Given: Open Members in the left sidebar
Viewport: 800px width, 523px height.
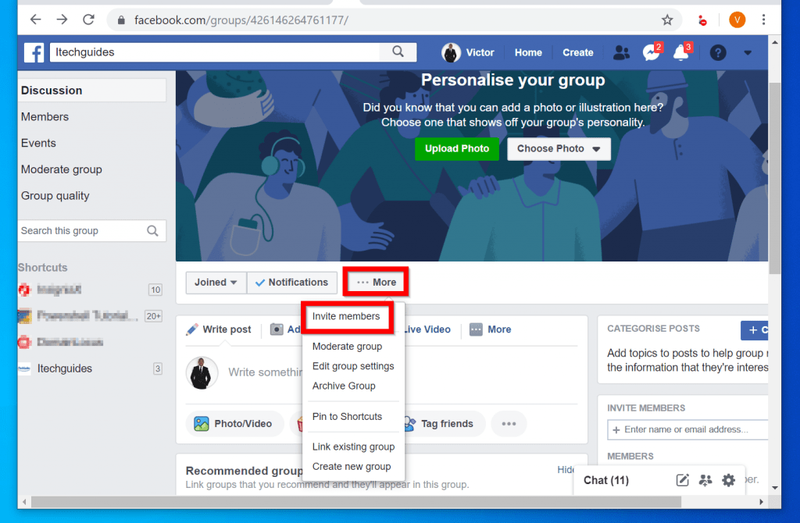Looking at the screenshot, I should click(45, 117).
